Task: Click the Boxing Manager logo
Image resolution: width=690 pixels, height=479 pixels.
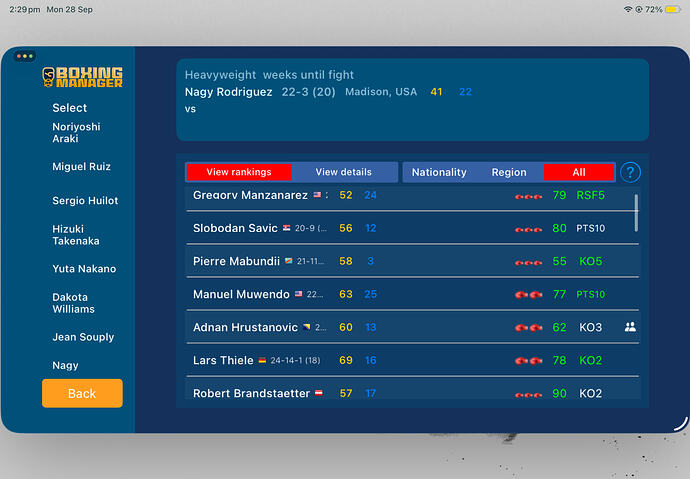Action: click(x=82, y=77)
